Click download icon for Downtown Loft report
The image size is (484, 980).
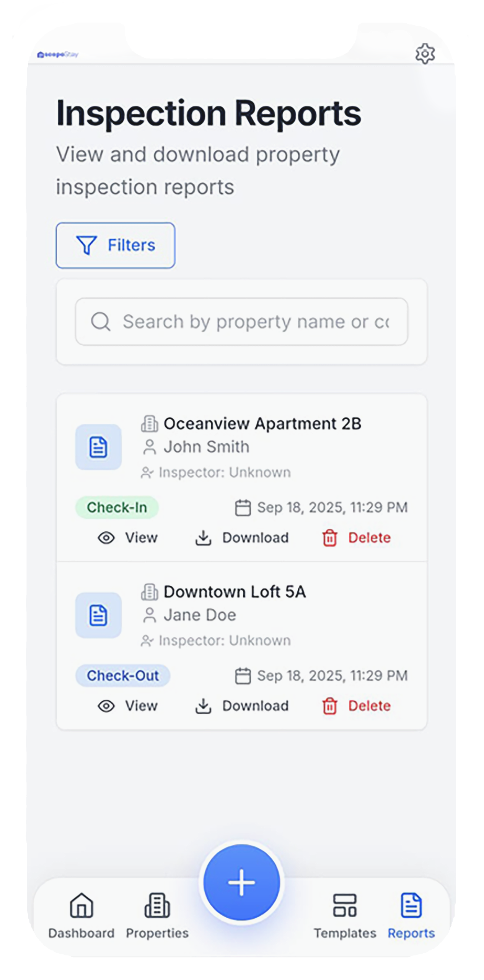[203, 706]
